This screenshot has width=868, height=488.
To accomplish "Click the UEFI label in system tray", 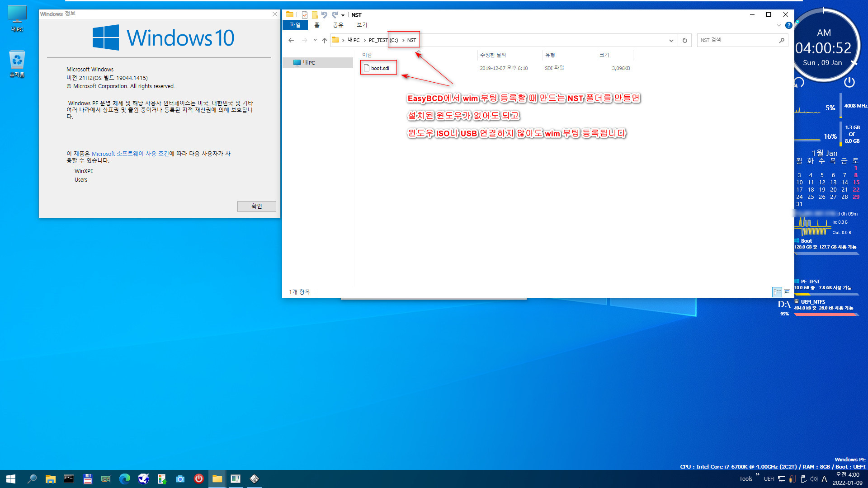I will [x=769, y=479].
